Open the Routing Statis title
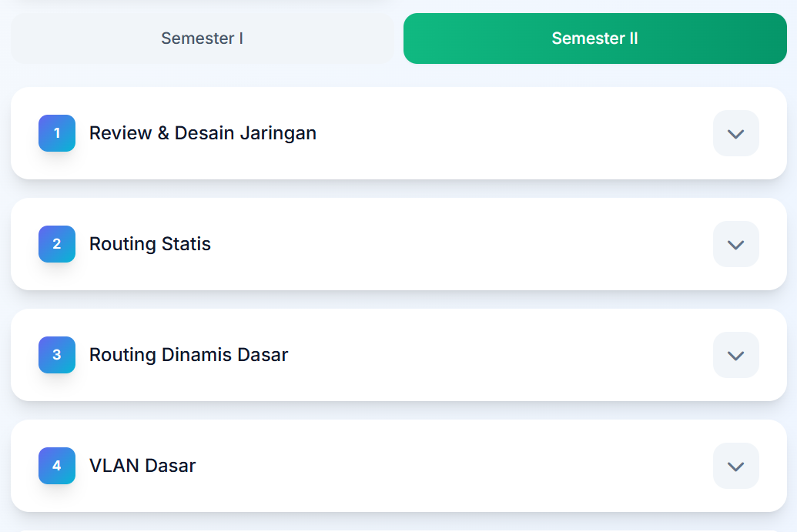The image size is (797, 532). [x=150, y=244]
